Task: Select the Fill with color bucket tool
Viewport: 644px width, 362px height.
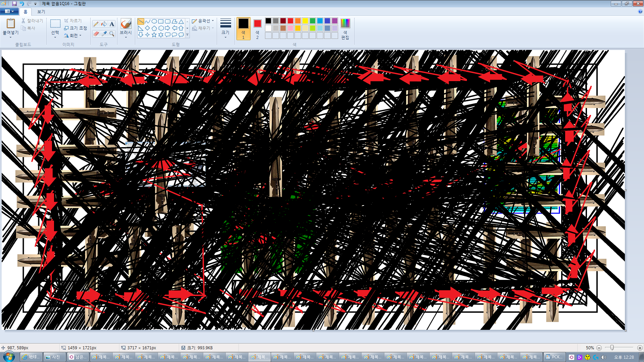Action: (104, 24)
